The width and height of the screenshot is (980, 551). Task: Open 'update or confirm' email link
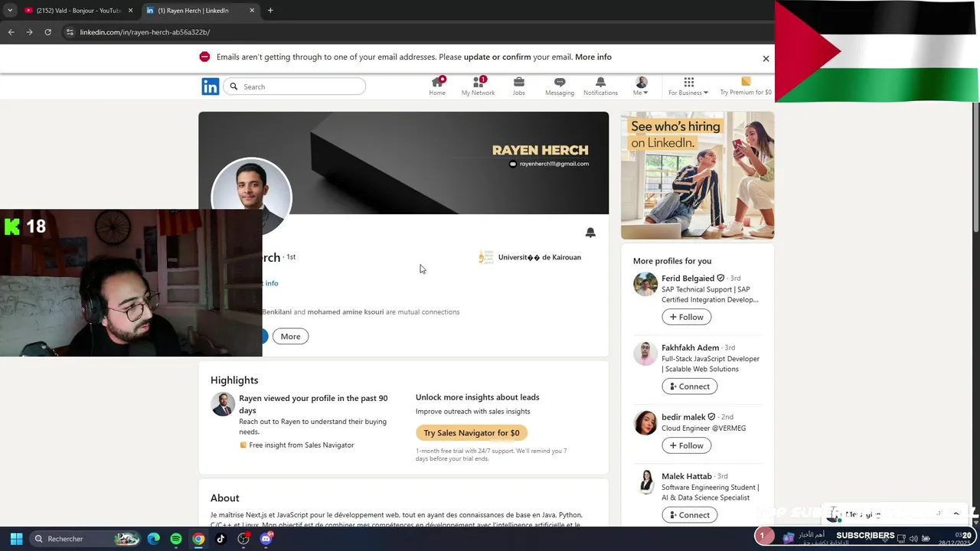click(497, 57)
